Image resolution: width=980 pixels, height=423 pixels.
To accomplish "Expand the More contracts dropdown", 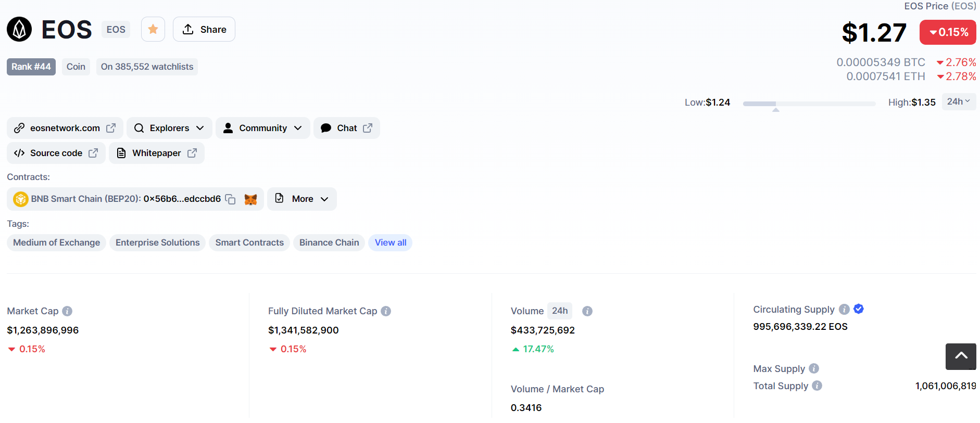I will (302, 199).
